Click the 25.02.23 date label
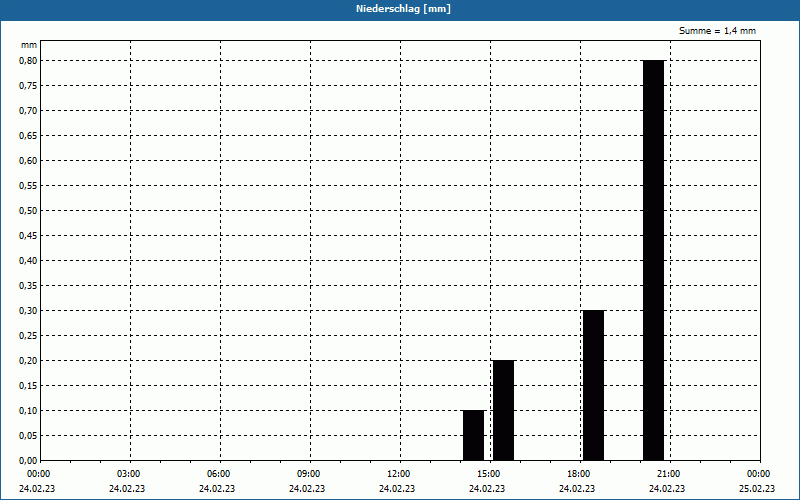 (757, 489)
